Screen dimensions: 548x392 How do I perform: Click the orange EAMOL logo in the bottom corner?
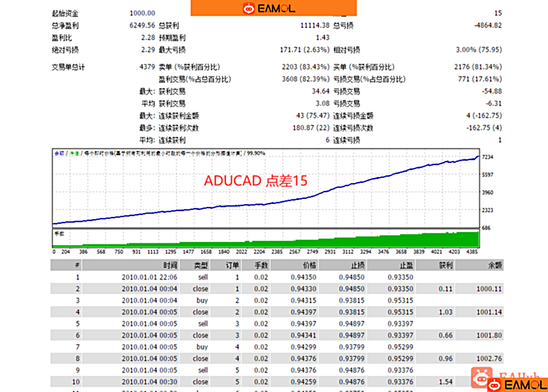tap(515, 385)
